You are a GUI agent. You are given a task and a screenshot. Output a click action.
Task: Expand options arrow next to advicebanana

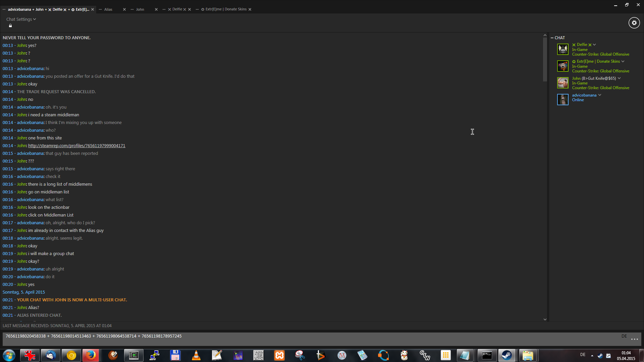point(600,95)
